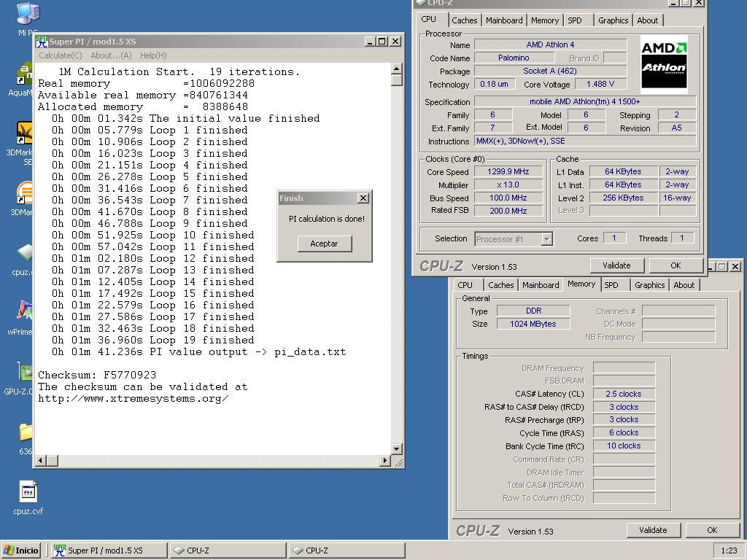Switch to Graphics tab in top CPU-Z window
This screenshot has width=747, height=560.
[x=613, y=20]
